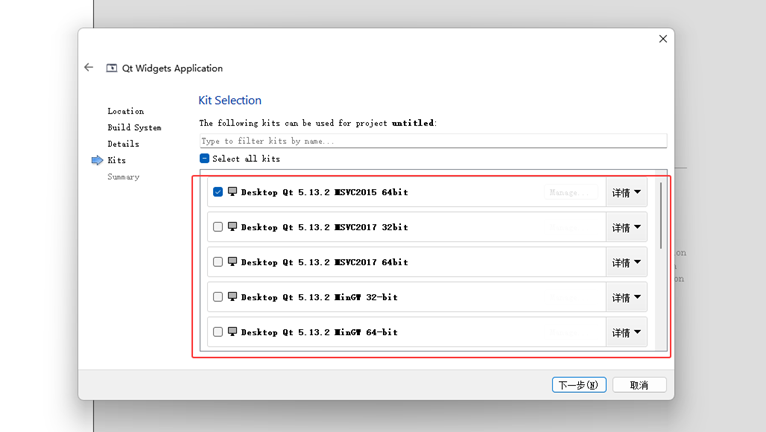Click the Qt Widgets Application title text
This screenshot has width=766, height=432.
(172, 68)
